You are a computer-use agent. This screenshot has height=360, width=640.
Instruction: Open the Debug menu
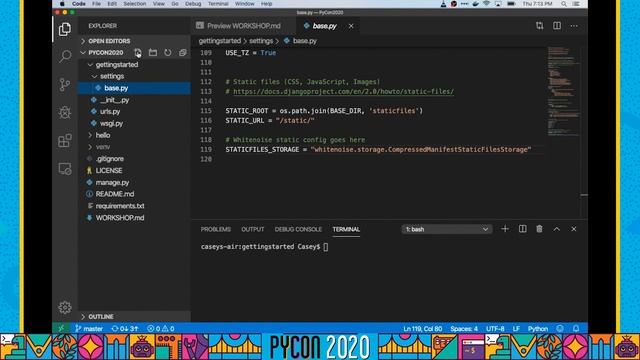coord(193,4)
